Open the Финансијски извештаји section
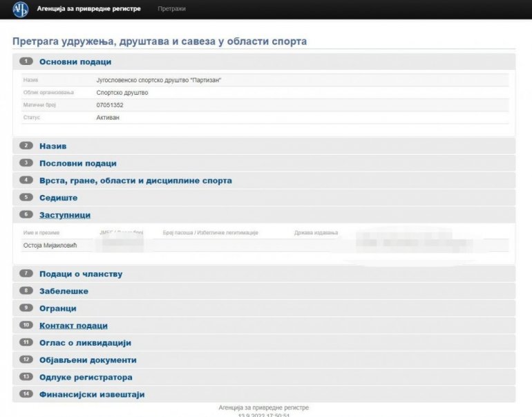This screenshot has height=417, width=532. tap(92, 394)
